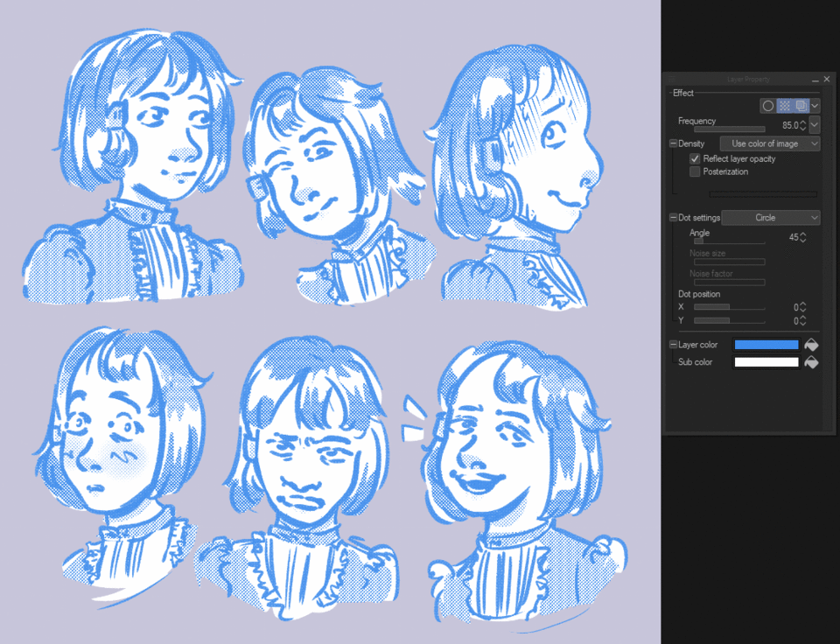Enable the Posterization checkbox
840x644 pixels.
(x=695, y=171)
